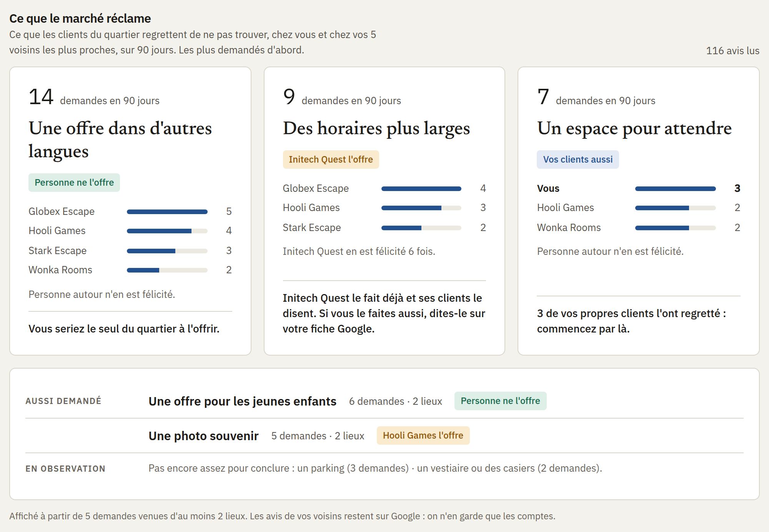Click the "EN OBSERVATION" label
The height and width of the screenshot is (532, 769).
(65, 469)
